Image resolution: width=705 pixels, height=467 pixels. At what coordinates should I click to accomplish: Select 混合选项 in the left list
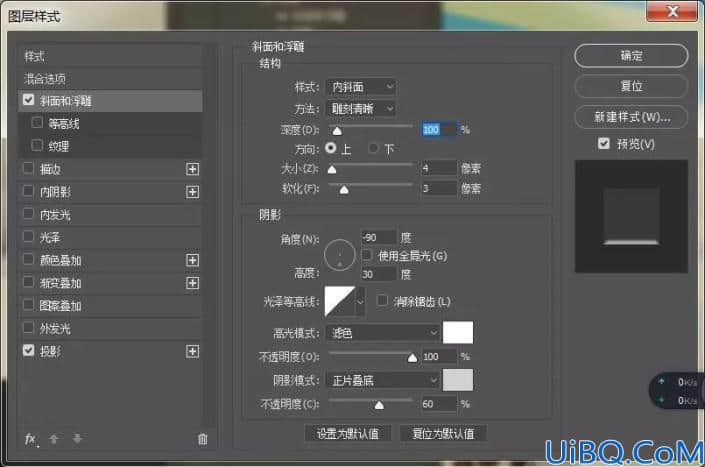point(111,79)
